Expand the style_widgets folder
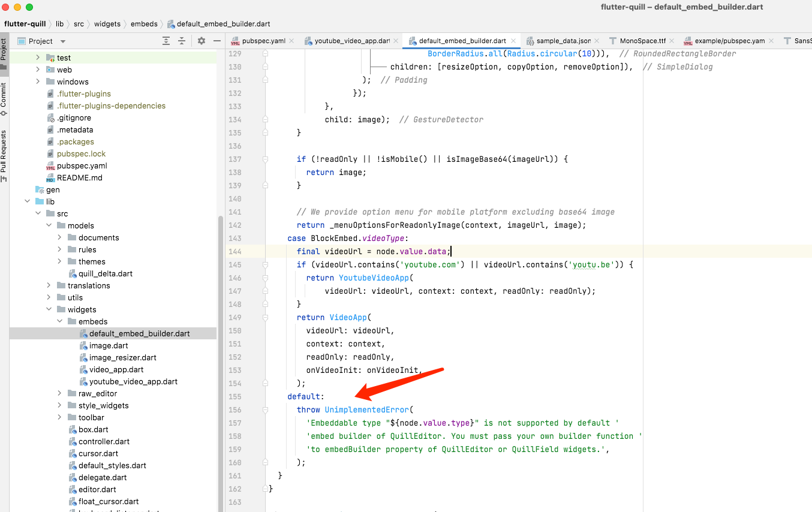 point(59,405)
